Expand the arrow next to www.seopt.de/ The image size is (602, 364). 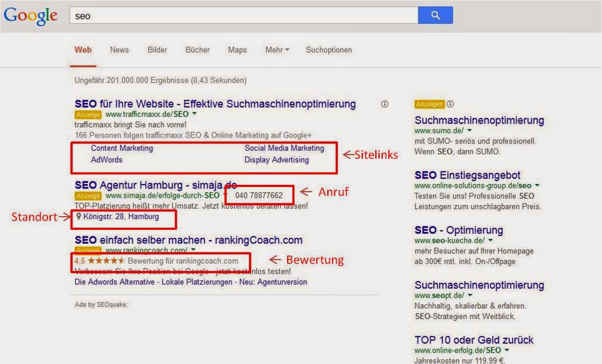(x=470, y=295)
